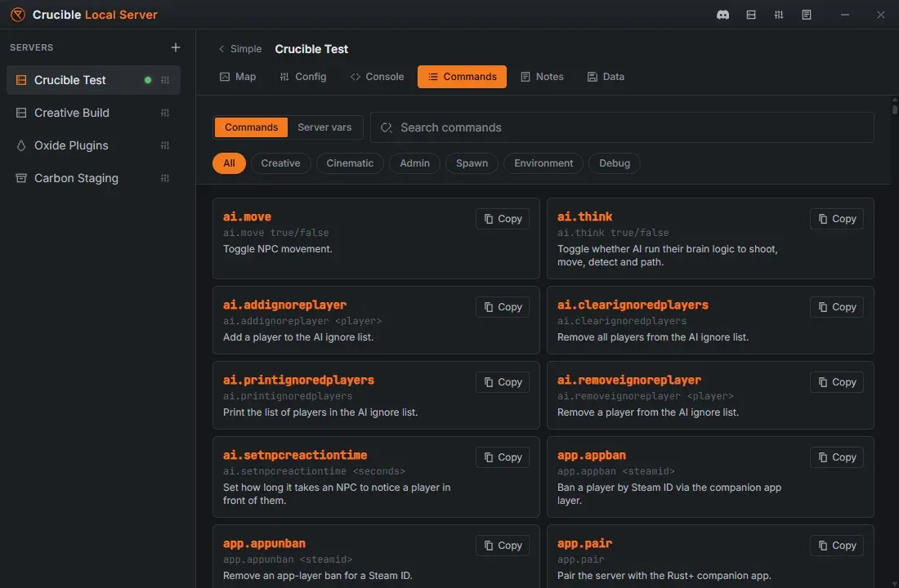The height and width of the screenshot is (588, 899).
Task: Click the app.pair command title
Action: click(585, 543)
